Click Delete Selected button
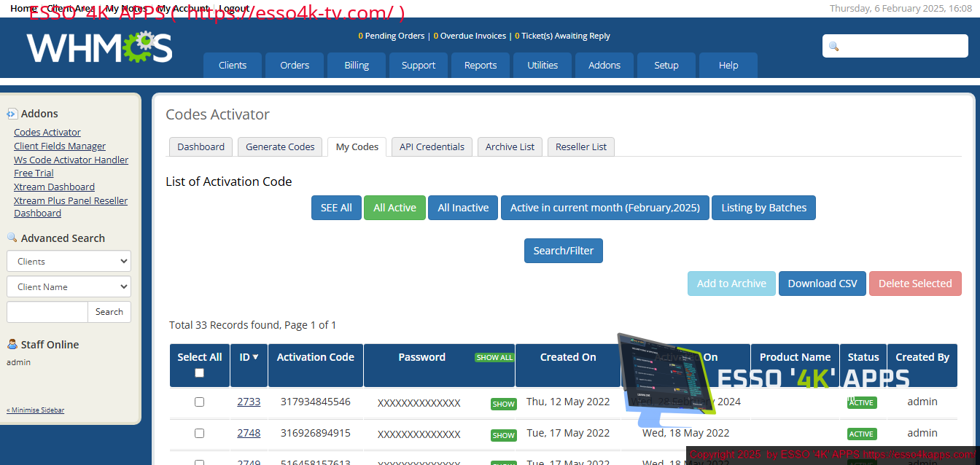This screenshot has width=980, height=465. click(915, 284)
